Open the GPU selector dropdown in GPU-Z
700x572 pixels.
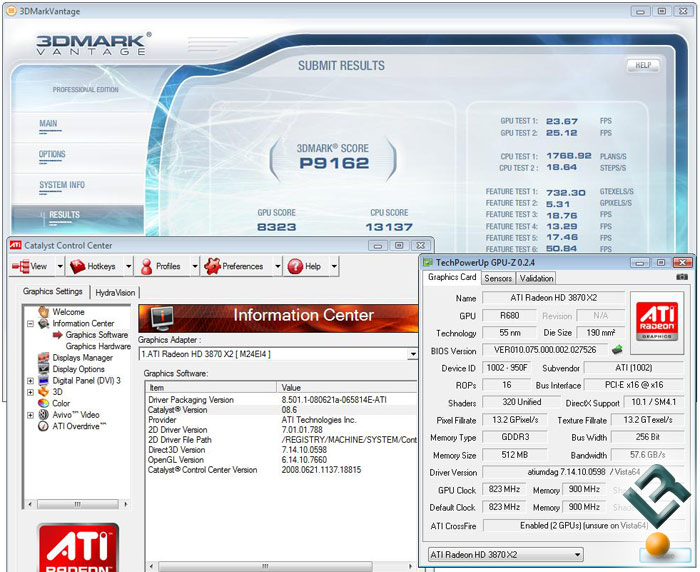click(505, 555)
